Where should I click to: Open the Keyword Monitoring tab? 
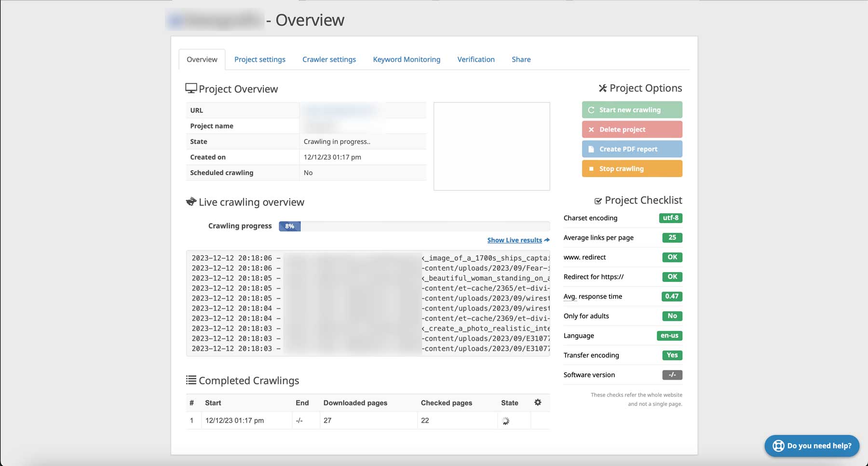407,59
